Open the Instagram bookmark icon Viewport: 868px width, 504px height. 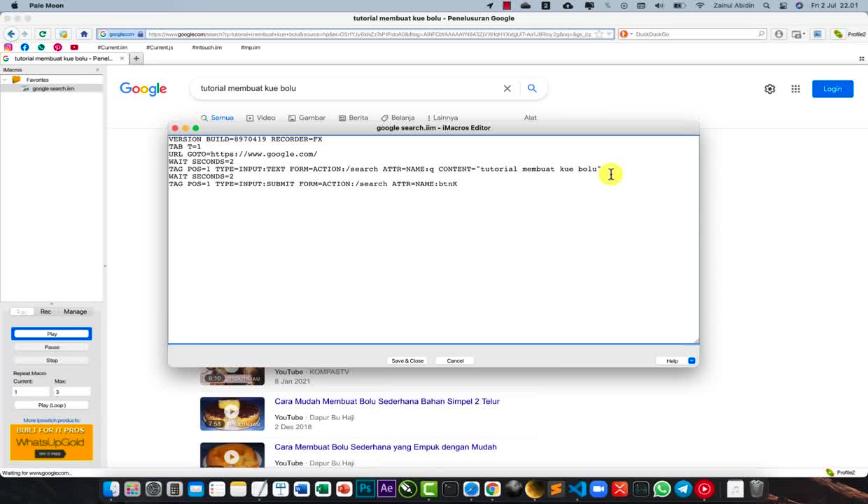click(x=8, y=48)
